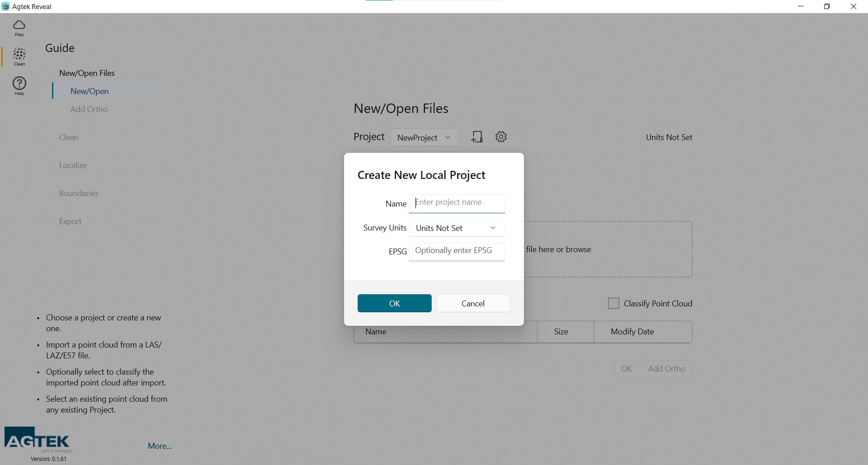Open the project settings gear icon
Screen dimensions: 868x465
point(501,136)
